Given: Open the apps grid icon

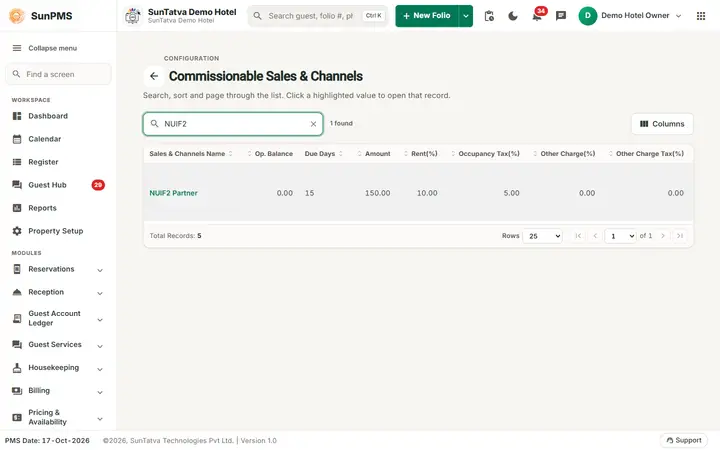Looking at the screenshot, I should pos(701,16).
